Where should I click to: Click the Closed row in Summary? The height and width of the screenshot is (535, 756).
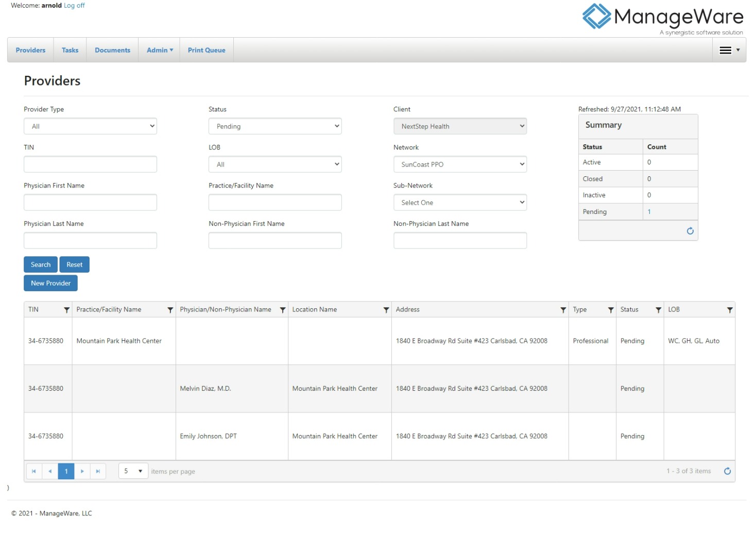click(638, 179)
